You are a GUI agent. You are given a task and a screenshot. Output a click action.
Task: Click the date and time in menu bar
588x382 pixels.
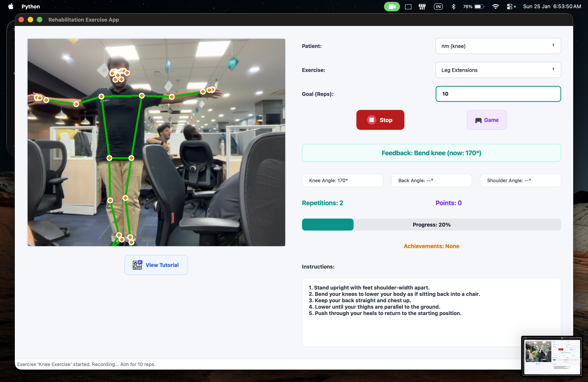552,7
